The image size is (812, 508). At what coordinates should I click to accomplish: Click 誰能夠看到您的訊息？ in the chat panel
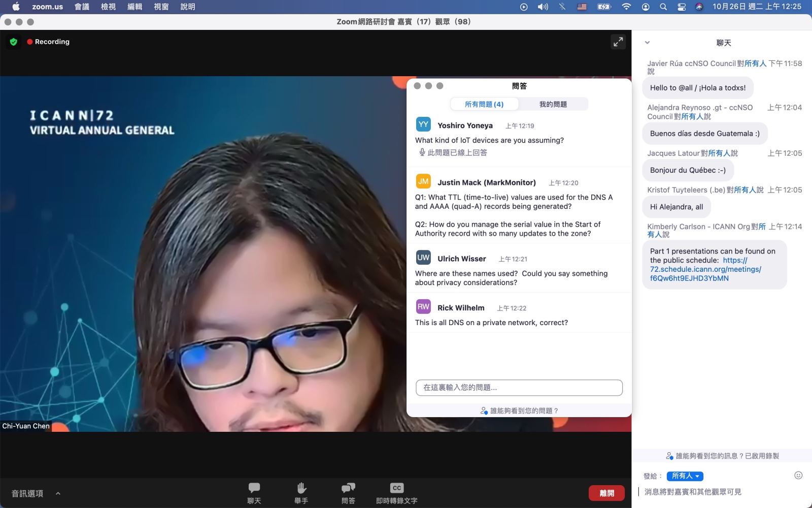click(x=722, y=456)
